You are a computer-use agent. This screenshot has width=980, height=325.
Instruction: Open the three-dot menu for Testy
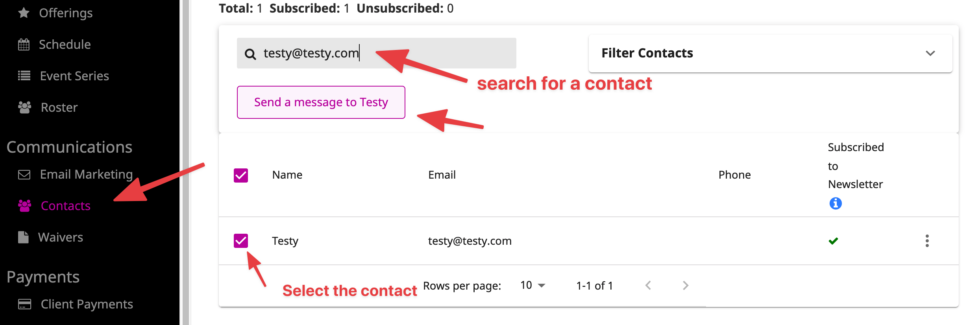(927, 241)
